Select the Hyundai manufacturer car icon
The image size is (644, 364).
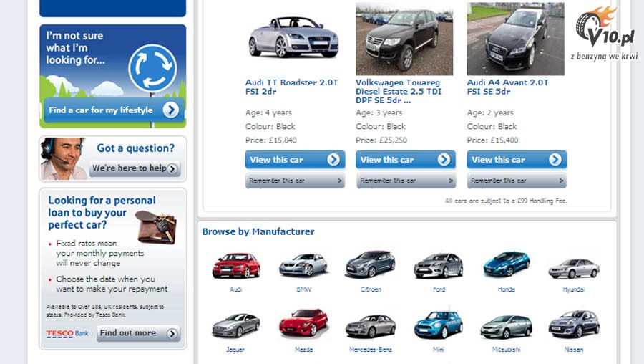[x=574, y=268]
